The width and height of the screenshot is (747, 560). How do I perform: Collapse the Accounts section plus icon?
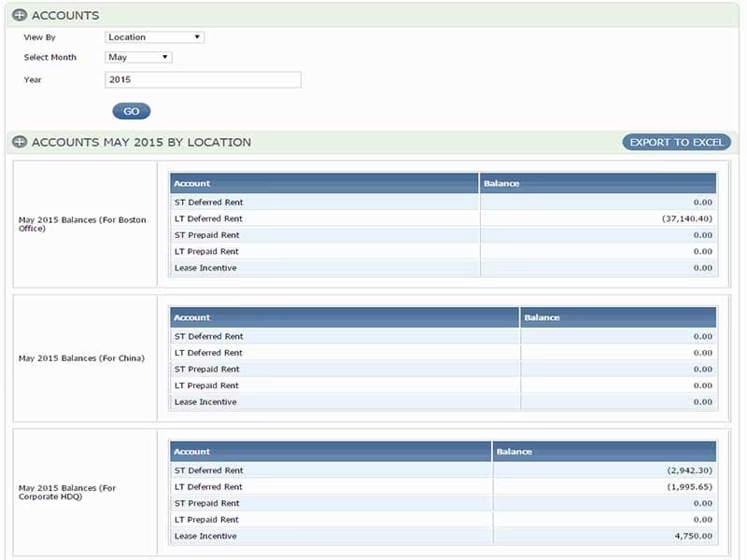pos(20,15)
